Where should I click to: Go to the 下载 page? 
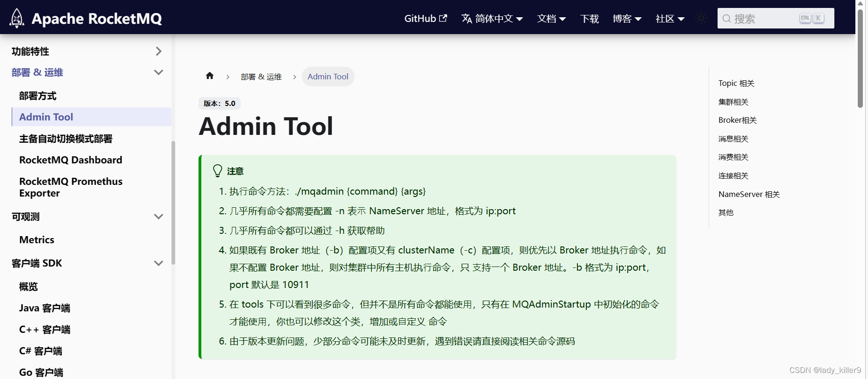click(590, 19)
